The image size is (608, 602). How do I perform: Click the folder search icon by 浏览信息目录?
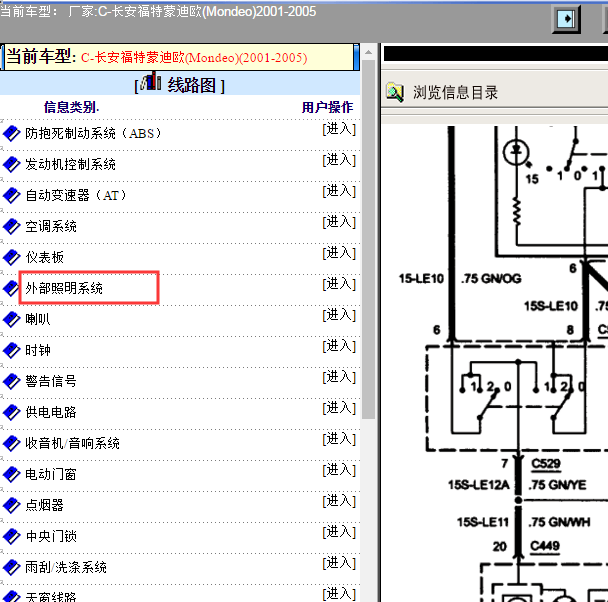tap(395, 92)
